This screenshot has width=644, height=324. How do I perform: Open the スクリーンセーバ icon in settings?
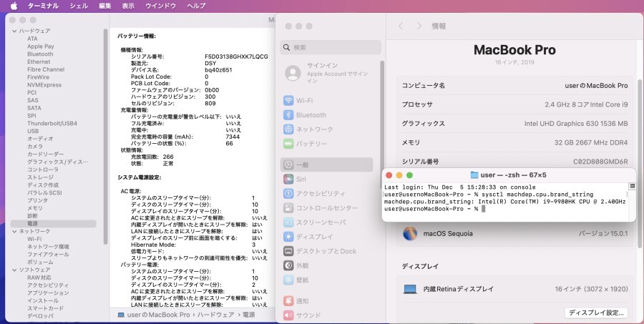(x=288, y=222)
